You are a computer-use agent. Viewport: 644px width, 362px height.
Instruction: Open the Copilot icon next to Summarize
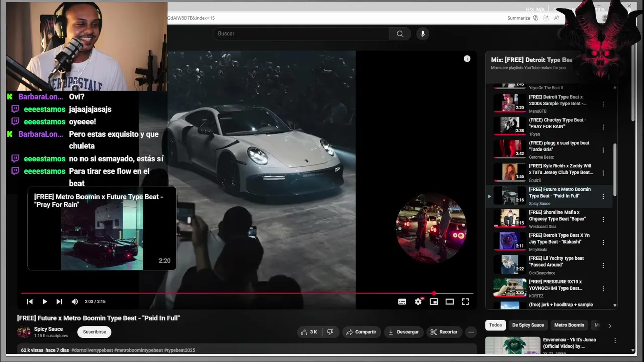pos(535,18)
